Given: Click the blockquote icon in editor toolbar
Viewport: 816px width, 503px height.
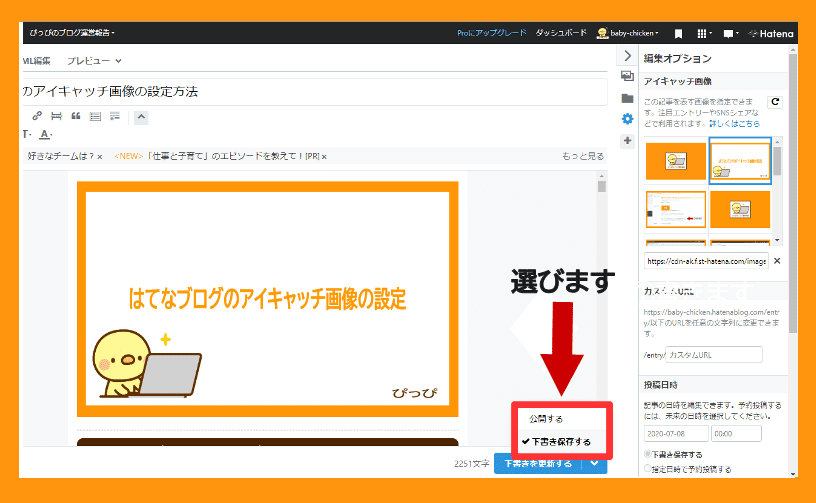Looking at the screenshot, I should pyautogui.click(x=76, y=116).
